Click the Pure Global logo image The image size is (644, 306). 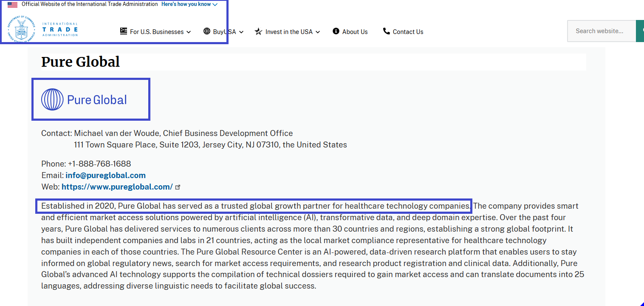coord(84,99)
